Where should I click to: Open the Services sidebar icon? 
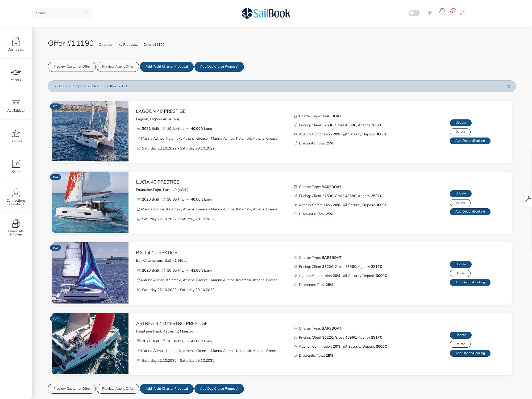[16, 136]
